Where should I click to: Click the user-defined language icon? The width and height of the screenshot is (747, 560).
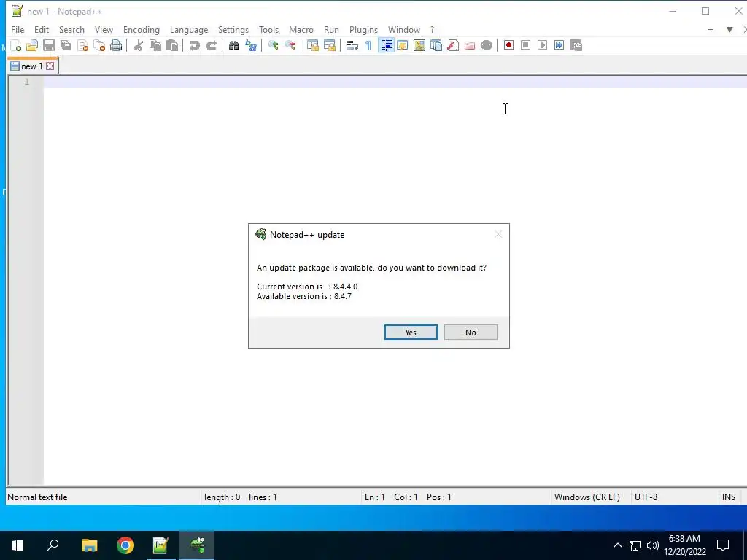tap(403, 45)
